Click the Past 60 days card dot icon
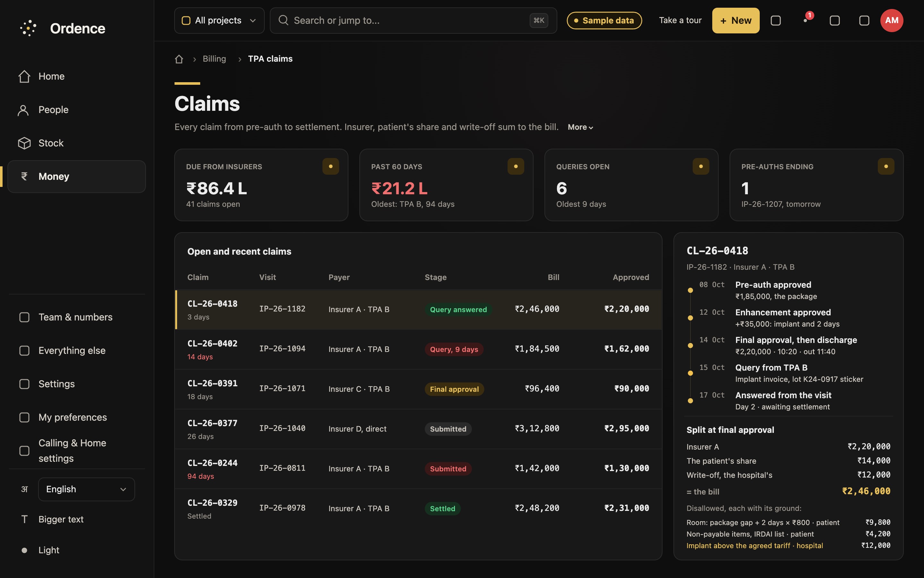 tap(516, 166)
